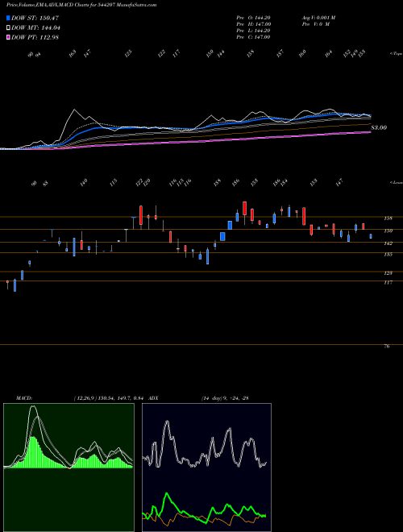Click the 'Pre V: 0 M' volume text
Viewport: 403px width, 532px height.
click(x=315, y=24)
